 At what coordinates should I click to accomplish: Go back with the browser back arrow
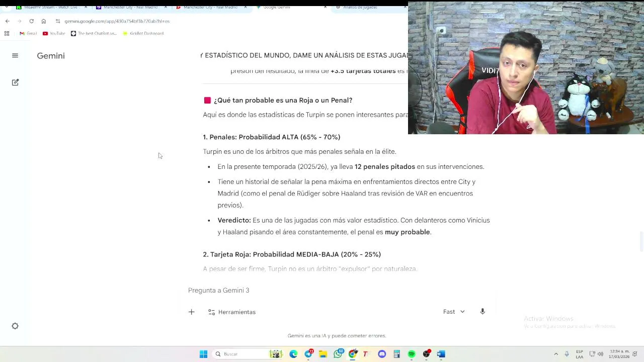(7, 21)
